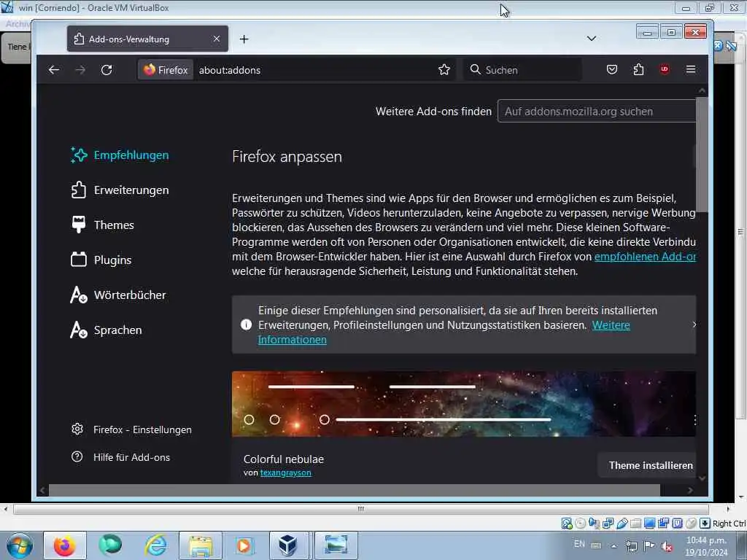
Task: Bookmark this page with the star icon
Action: pyautogui.click(x=444, y=70)
